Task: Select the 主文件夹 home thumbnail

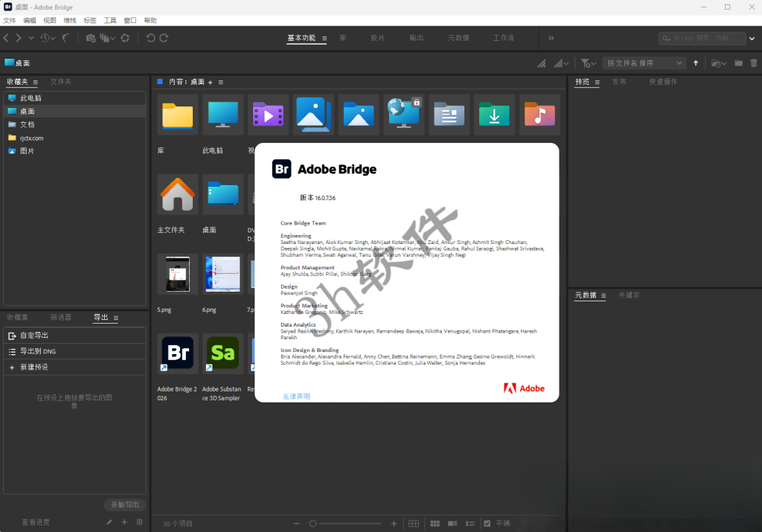Action: pyautogui.click(x=177, y=194)
